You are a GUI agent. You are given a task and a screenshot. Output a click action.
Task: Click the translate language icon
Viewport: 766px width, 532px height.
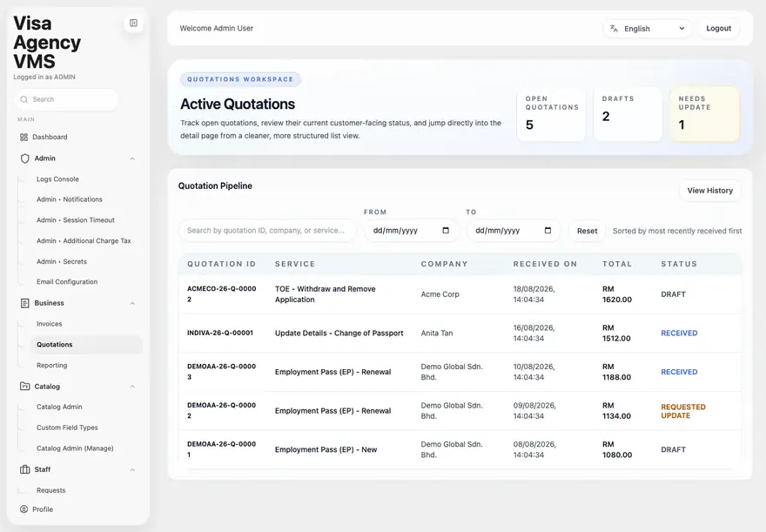pos(614,29)
